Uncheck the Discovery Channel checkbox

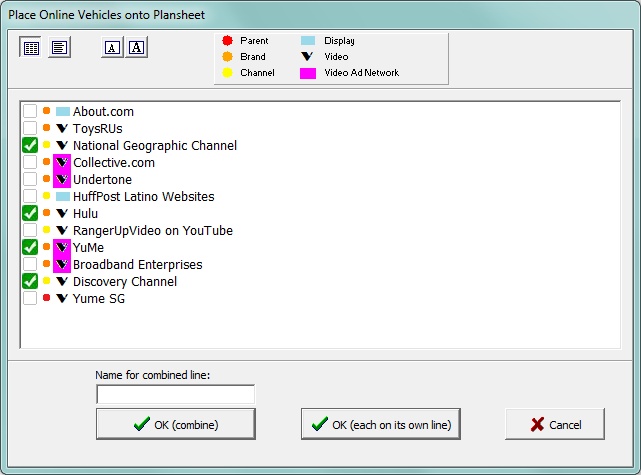coord(30,281)
